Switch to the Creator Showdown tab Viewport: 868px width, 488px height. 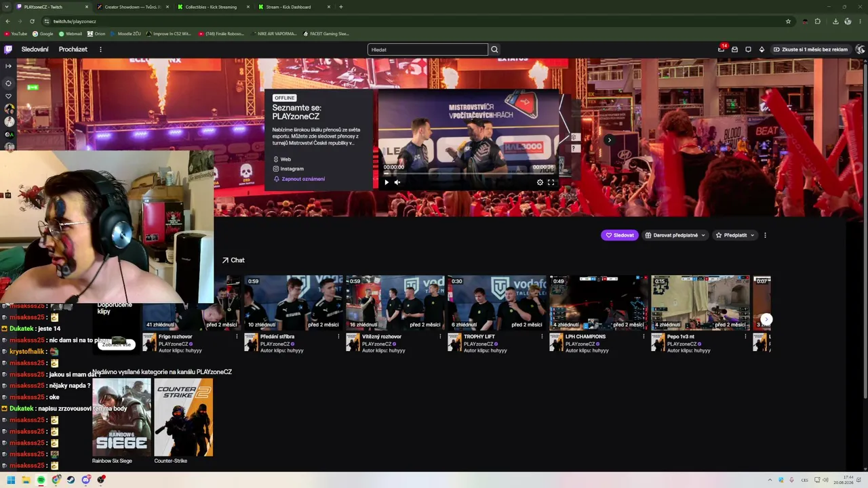pyautogui.click(x=133, y=7)
